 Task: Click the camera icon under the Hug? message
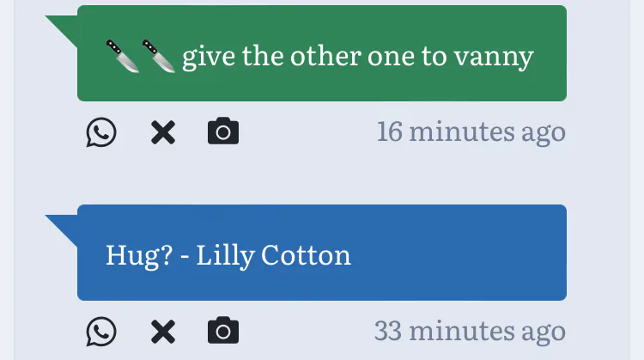[223, 331]
